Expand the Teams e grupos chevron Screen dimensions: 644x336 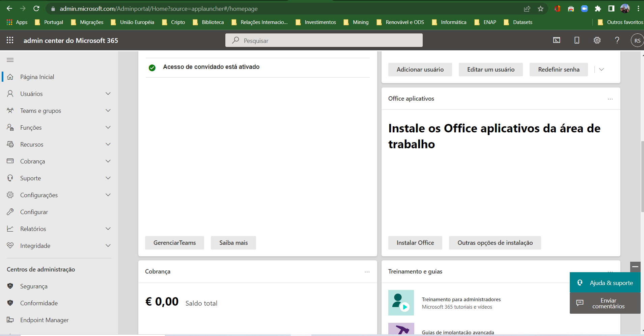[108, 110]
